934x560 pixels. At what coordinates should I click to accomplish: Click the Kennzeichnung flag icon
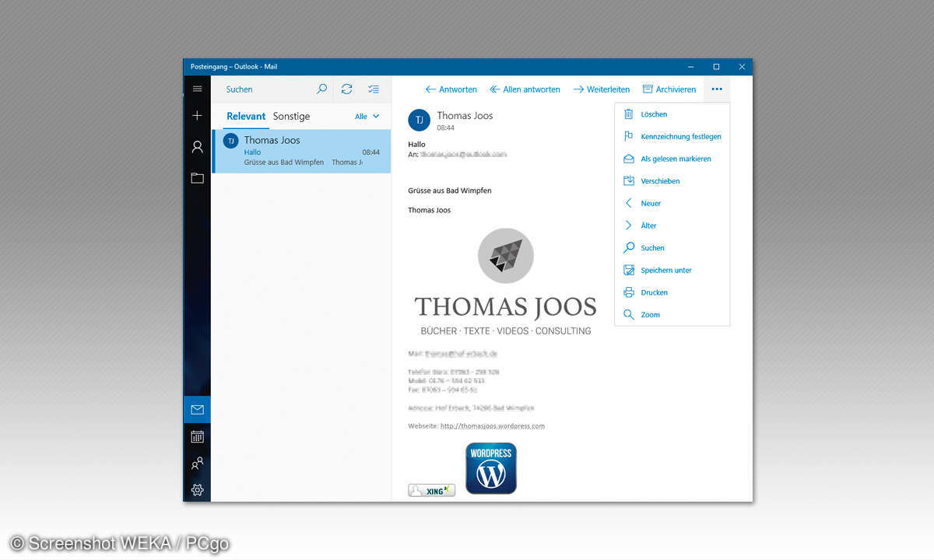pyautogui.click(x=629, y=136)
